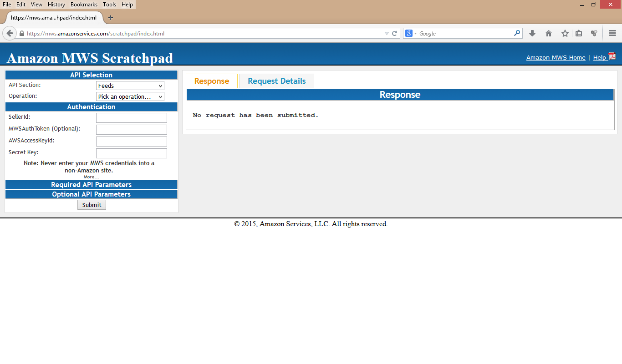The image size is (622, 364).
Task: Open the Amazon MWS Home link
Action: pos(556,57)
